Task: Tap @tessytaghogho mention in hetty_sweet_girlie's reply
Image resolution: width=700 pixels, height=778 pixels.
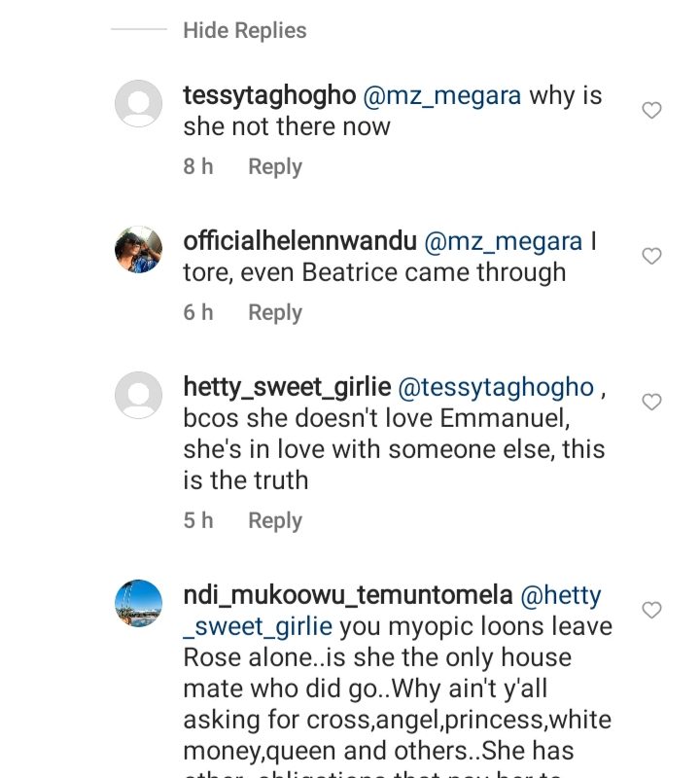Action: point(496,387)
